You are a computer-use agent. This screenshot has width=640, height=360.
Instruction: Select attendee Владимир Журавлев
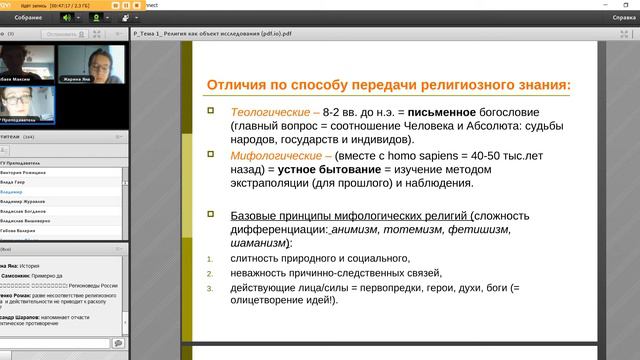tap(61, 202)
